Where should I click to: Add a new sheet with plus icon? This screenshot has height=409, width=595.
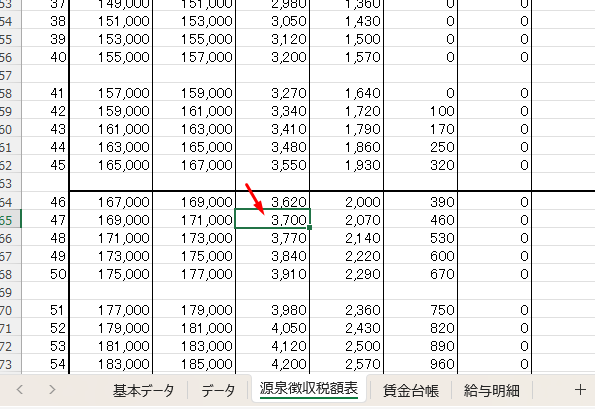point(580,390)
